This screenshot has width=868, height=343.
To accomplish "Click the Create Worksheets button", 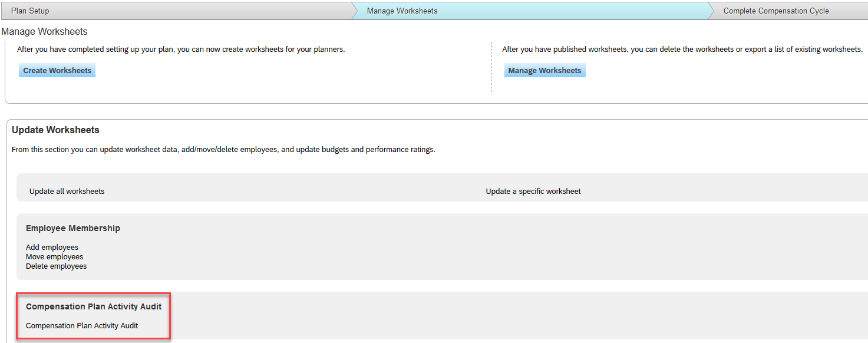I will [57, 70].
